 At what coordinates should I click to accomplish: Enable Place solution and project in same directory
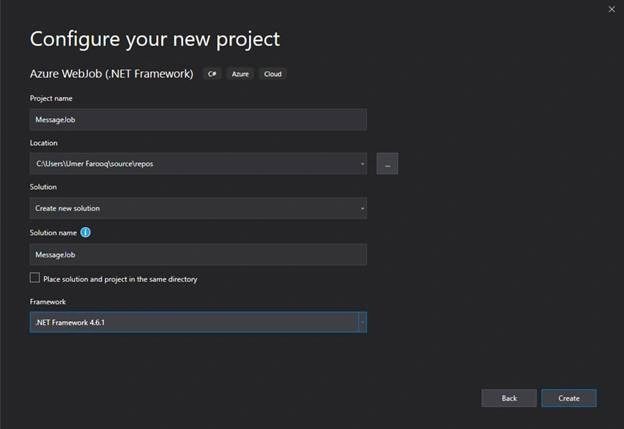point(35,278)
